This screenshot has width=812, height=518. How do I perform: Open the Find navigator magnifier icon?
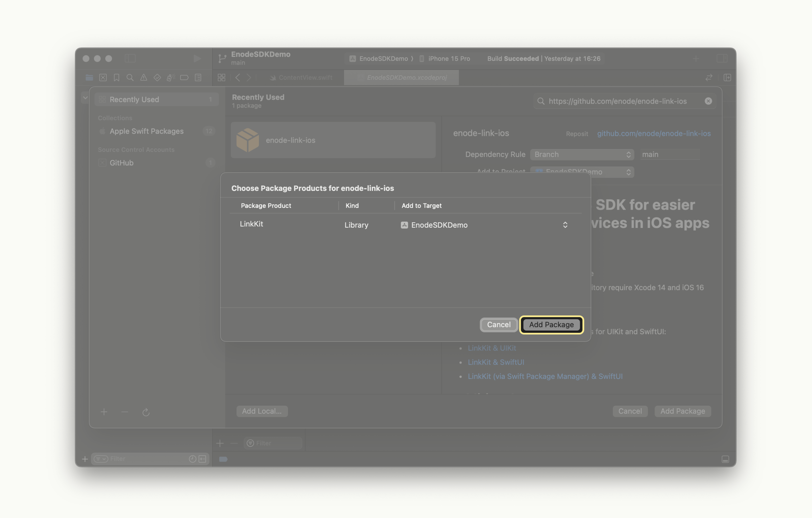(x=130, y=78)
